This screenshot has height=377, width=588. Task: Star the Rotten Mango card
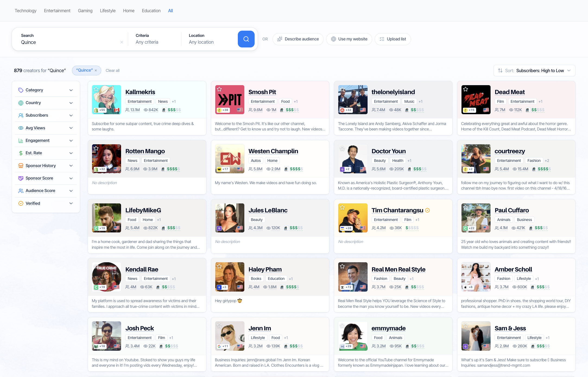[96, 148]
